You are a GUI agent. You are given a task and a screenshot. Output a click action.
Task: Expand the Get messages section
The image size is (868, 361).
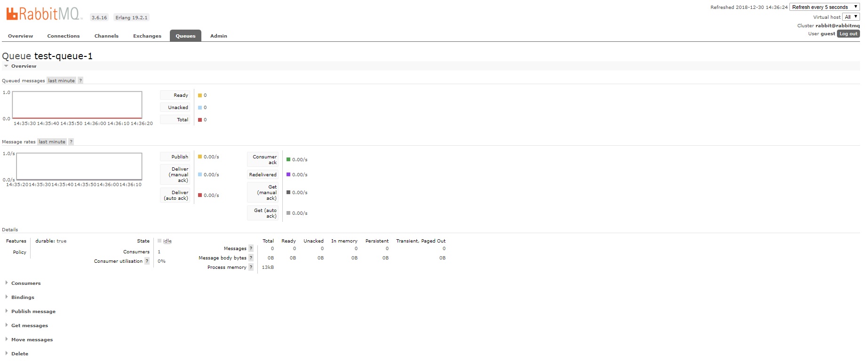(x=29, y=326)
